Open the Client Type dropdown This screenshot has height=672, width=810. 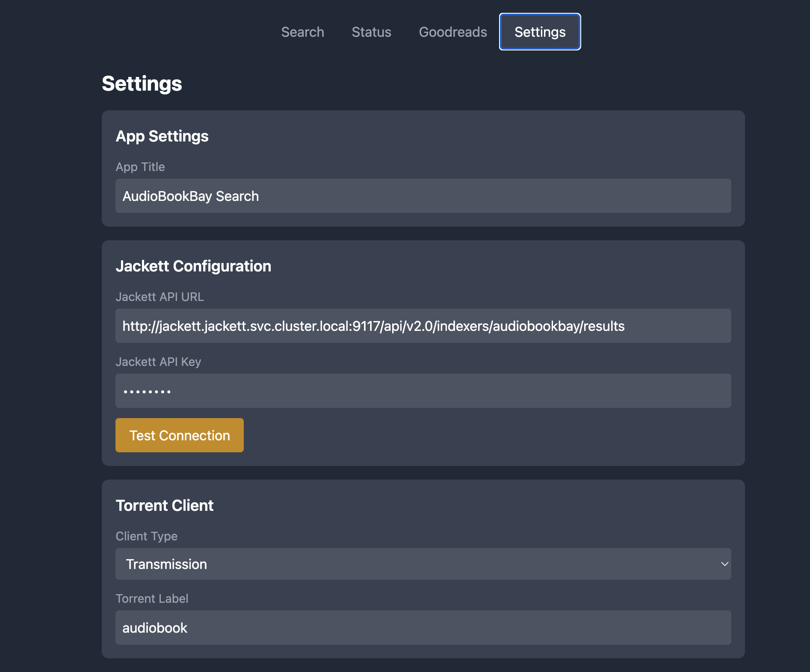(423, 564)
